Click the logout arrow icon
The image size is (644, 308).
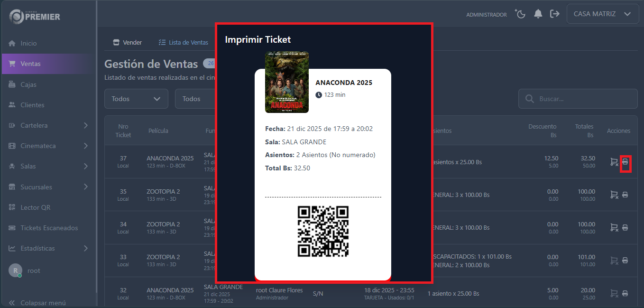tap(554, 14)
